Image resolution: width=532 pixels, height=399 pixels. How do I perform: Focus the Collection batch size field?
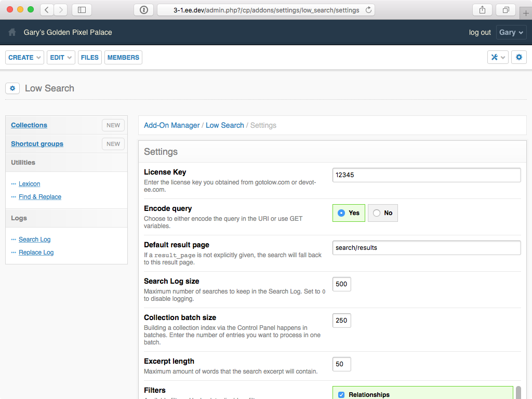point(342,320)
